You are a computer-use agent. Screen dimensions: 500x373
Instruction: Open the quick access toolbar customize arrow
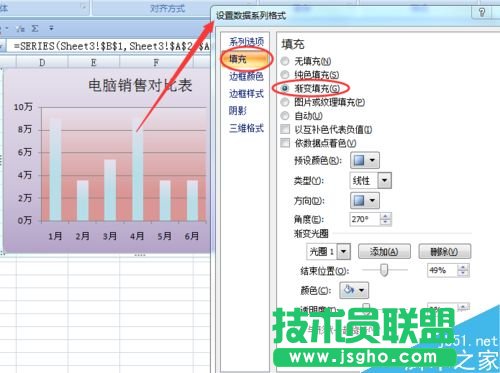[x=51, y=28]
